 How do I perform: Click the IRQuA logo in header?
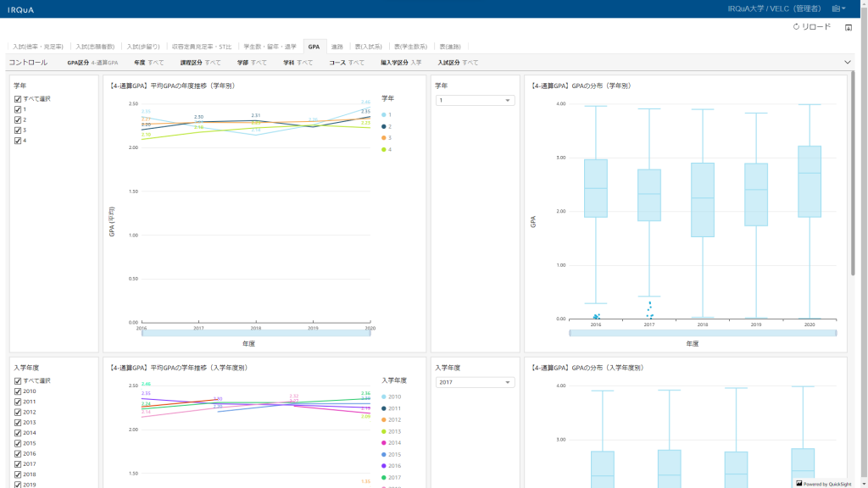pos(19,8)
